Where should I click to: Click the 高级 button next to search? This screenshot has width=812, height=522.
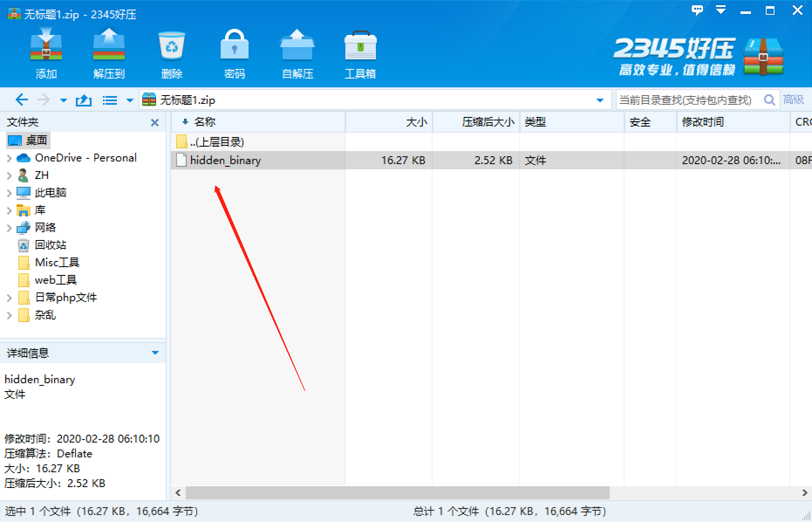click(x=795, y=100)
